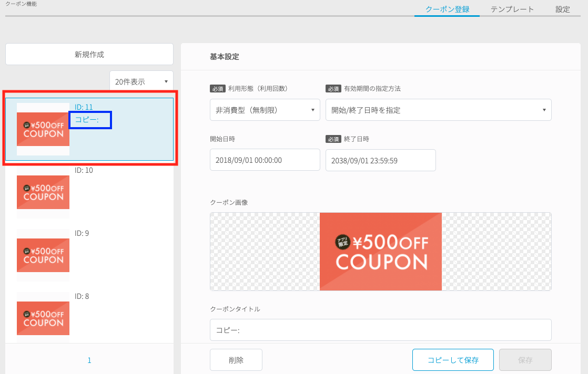Switch to the テンプレート tab
This screenshot has width=588, height=374.
click(512, 9)
